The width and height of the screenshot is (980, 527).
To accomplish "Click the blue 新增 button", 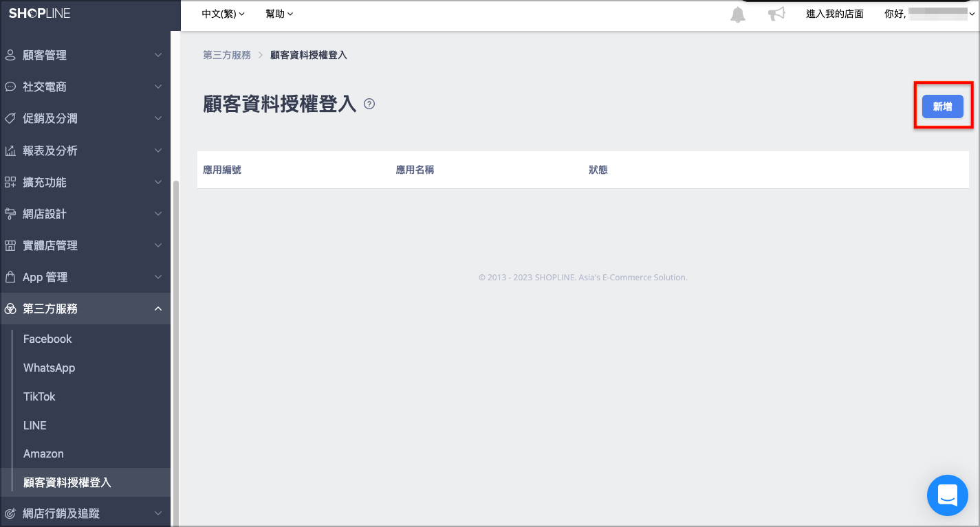I will (942, 106).
